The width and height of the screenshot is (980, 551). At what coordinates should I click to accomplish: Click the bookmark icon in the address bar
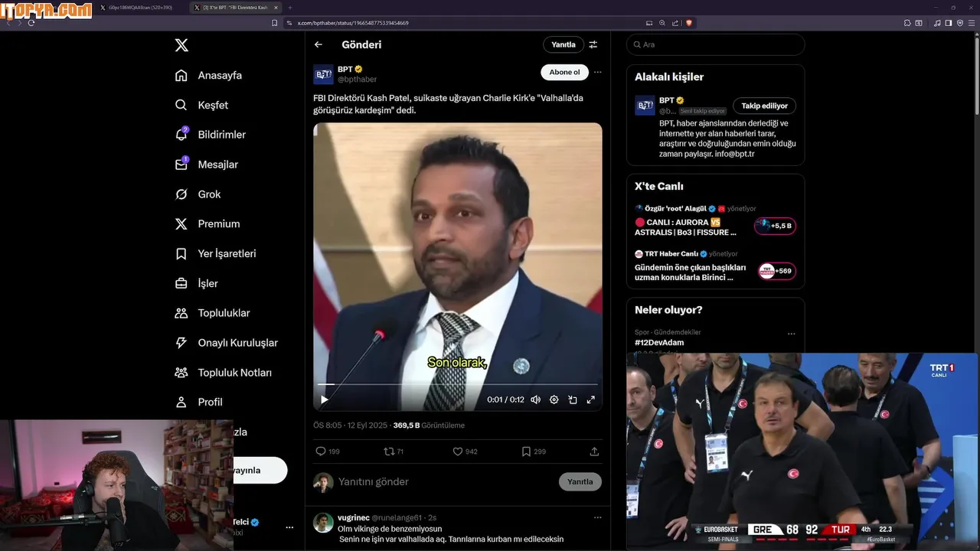pyautogui.click(x=275, y=23)
